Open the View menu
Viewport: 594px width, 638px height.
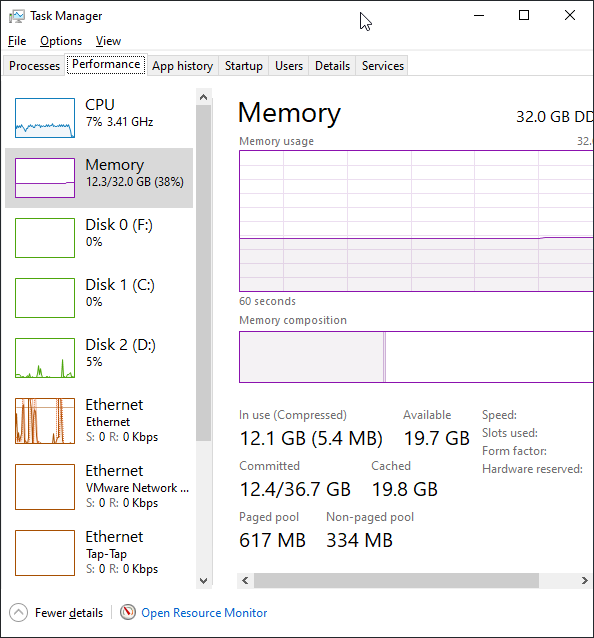(108, 41)
